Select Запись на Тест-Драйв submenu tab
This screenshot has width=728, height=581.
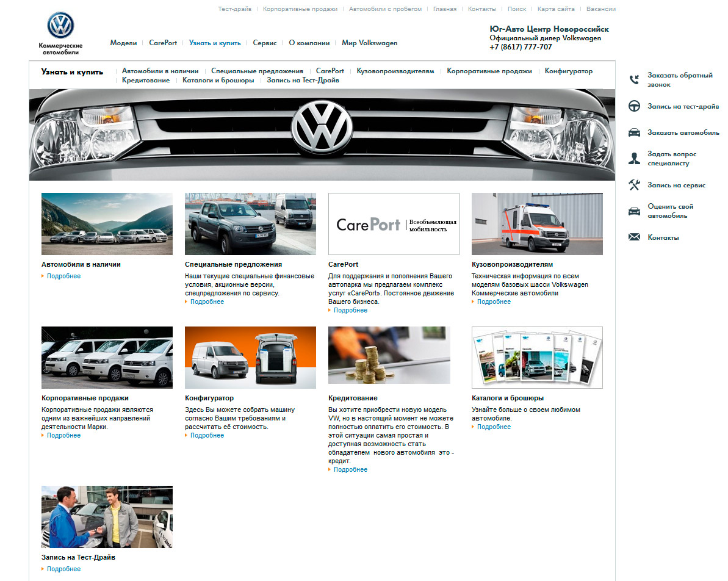click(303, 81)
